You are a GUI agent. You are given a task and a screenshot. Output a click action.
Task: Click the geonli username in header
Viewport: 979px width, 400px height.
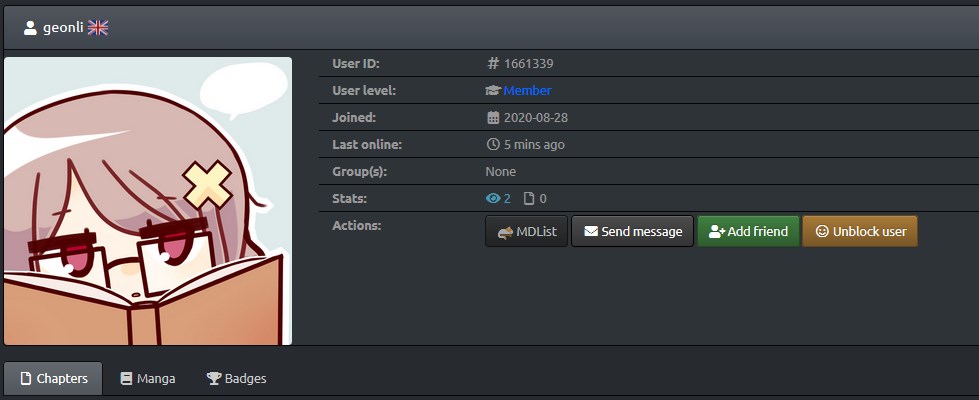[x=62, y=28]
